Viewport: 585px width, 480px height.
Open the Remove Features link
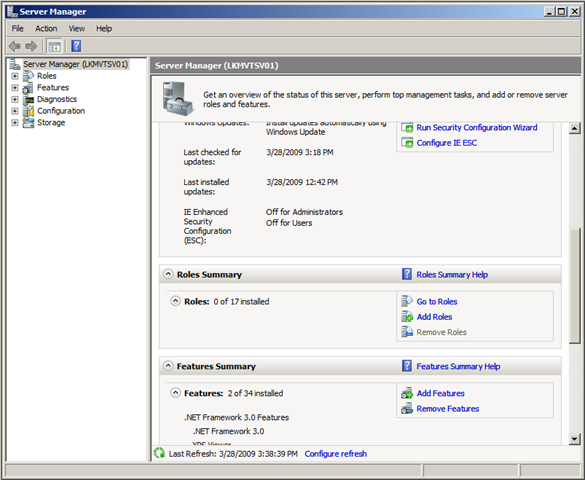(x=448, y=409)
